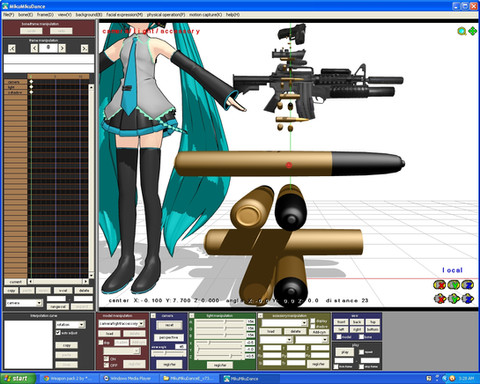This screenshot has width=480, height=384.
Task: Step to the next frame with the > arrow
Action: (x=62, y=48)
